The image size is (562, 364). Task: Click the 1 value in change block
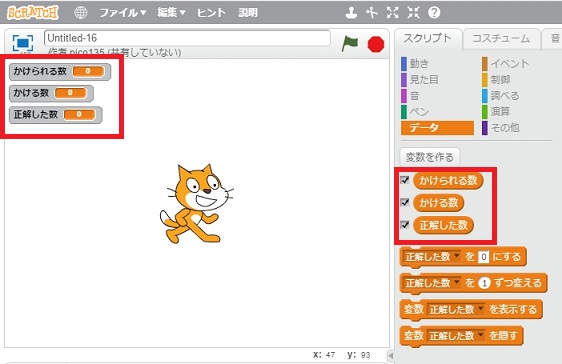pyautogui.click(x=484, y=283)
